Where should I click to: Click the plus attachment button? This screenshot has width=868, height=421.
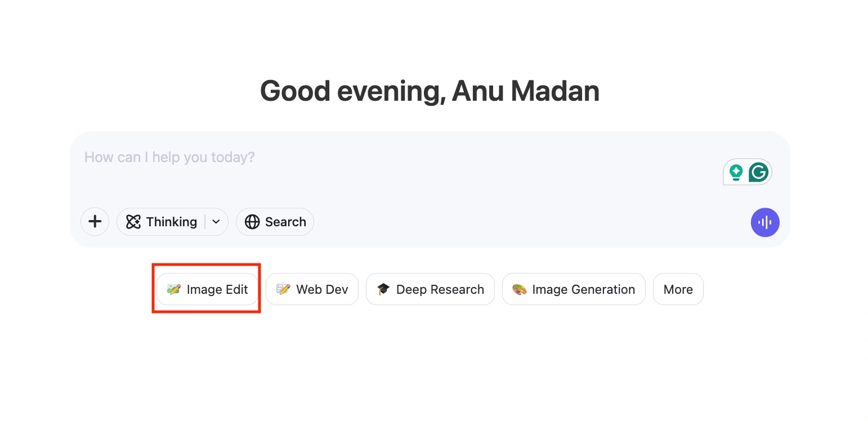point(95,222)
